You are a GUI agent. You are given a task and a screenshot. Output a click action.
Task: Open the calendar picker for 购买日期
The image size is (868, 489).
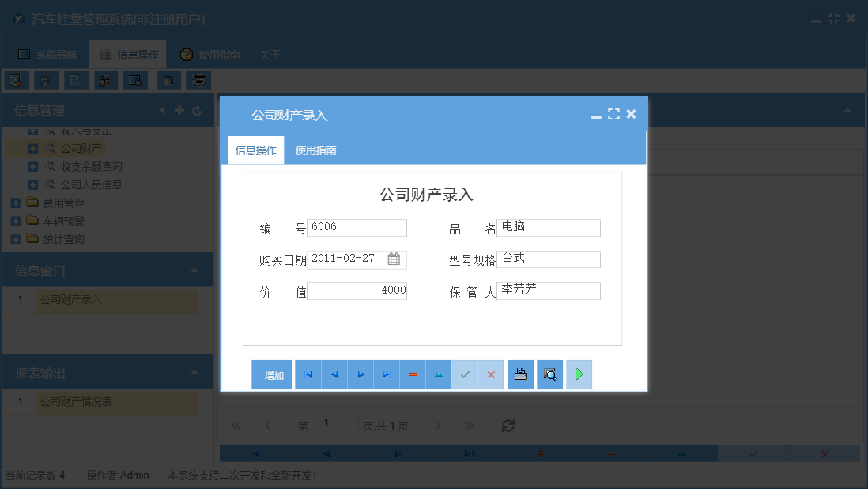point(392,259)
